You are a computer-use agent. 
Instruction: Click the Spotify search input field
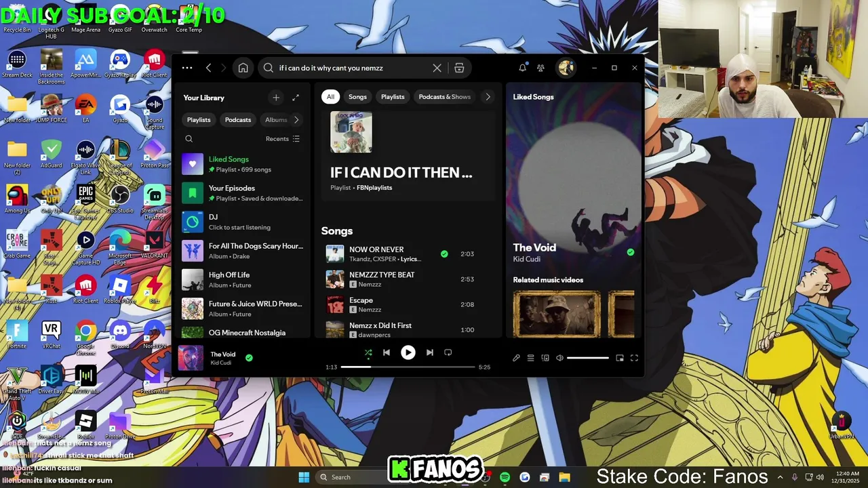(353, 68)
